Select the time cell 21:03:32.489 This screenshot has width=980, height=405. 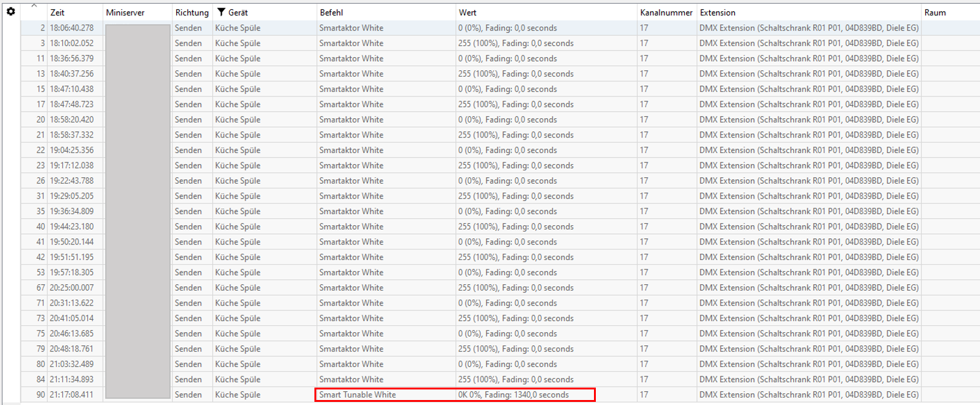tap(72, 364)
